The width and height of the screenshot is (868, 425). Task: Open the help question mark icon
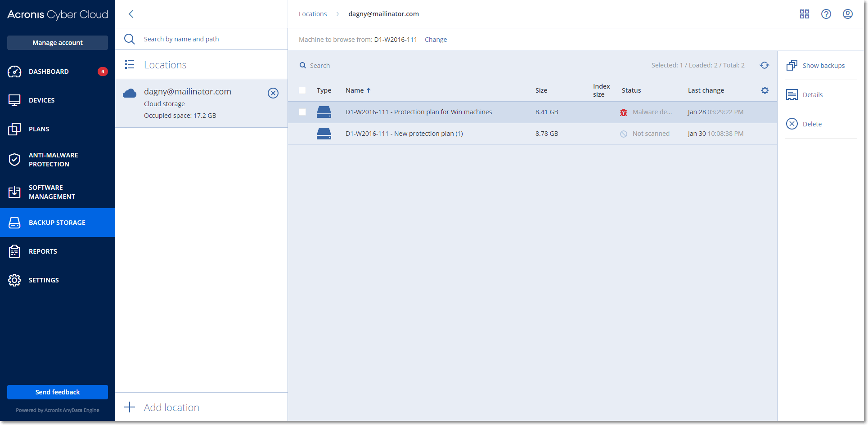[x=826, y=14]
